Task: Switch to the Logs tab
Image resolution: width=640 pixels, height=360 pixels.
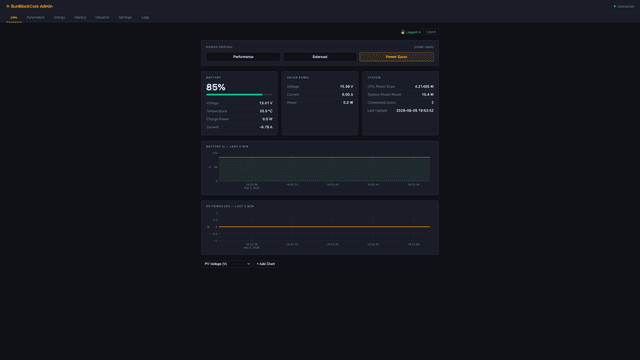Action: [145, 18]
